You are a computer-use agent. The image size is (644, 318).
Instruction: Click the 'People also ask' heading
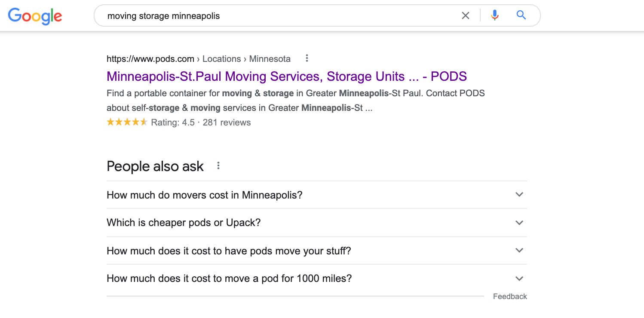(x=155, y=166)
